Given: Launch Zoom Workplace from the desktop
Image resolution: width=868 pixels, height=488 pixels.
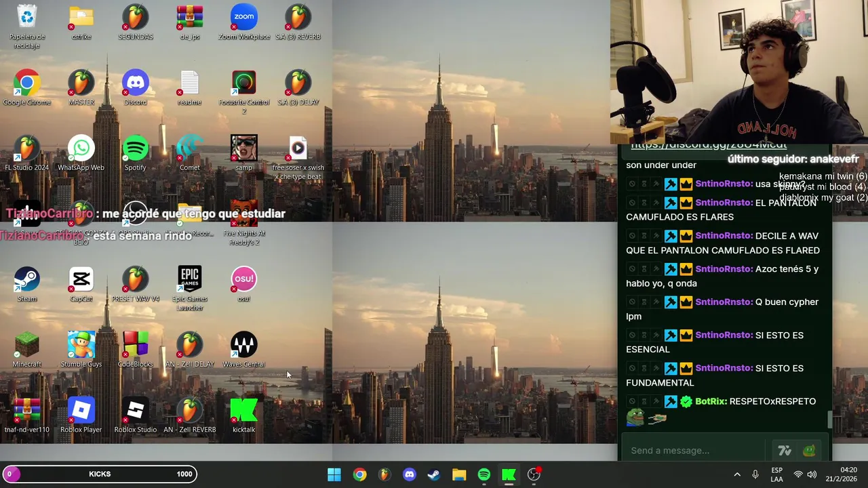Looking at the screenshot, I should pyautogui.click(x=244, y=22).
